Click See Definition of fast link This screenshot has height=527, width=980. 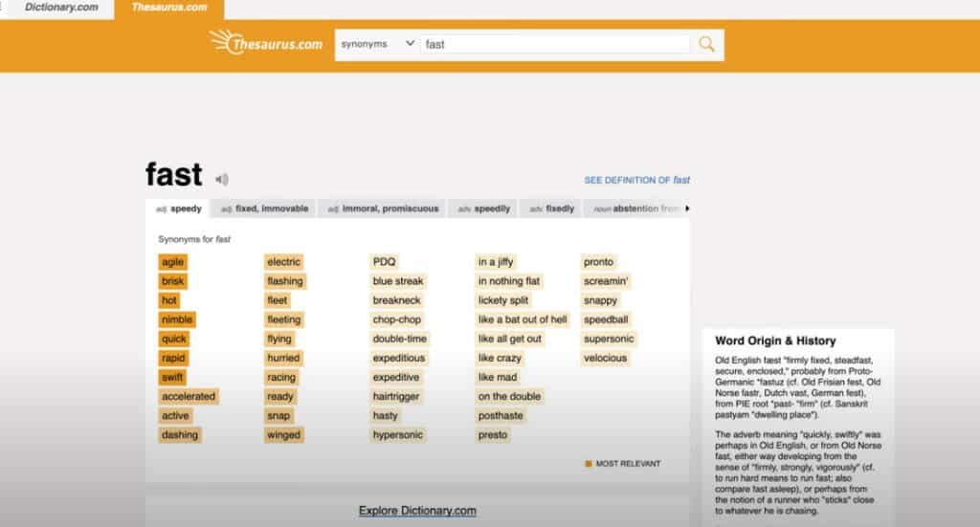636,180
